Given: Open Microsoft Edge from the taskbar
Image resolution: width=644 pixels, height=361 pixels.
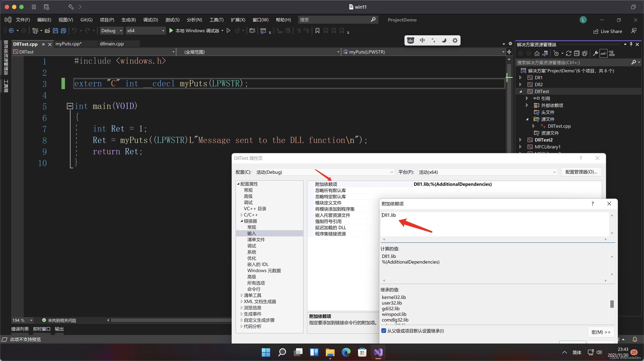Looking at the screenshot, I should point(346,352).
